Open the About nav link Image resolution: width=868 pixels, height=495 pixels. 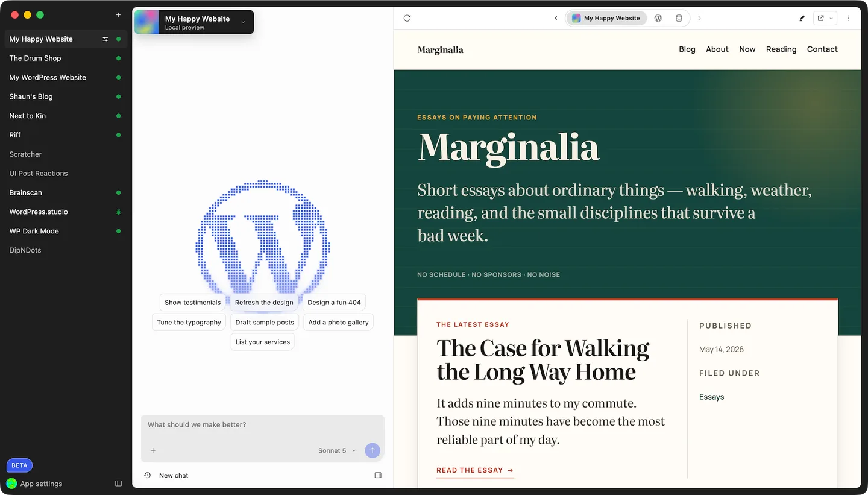click(717, 49)
